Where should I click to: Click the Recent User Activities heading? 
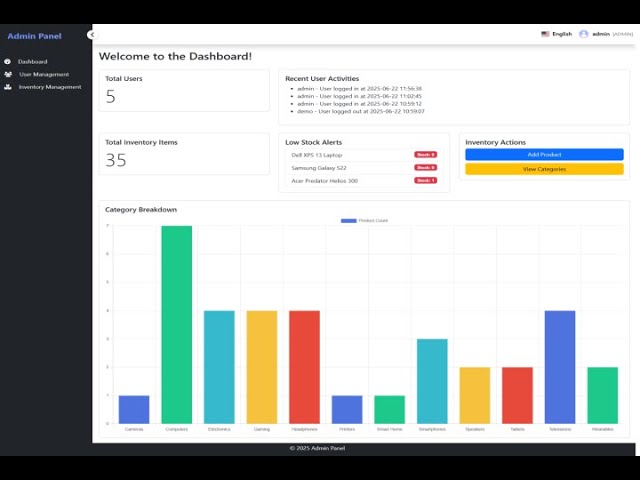(322, 78)
